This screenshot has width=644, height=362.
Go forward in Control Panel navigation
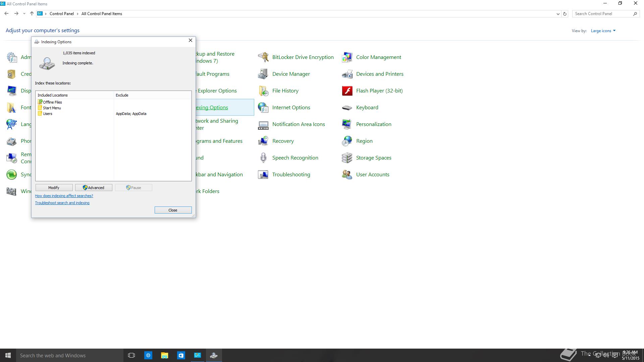pos(16,14)
